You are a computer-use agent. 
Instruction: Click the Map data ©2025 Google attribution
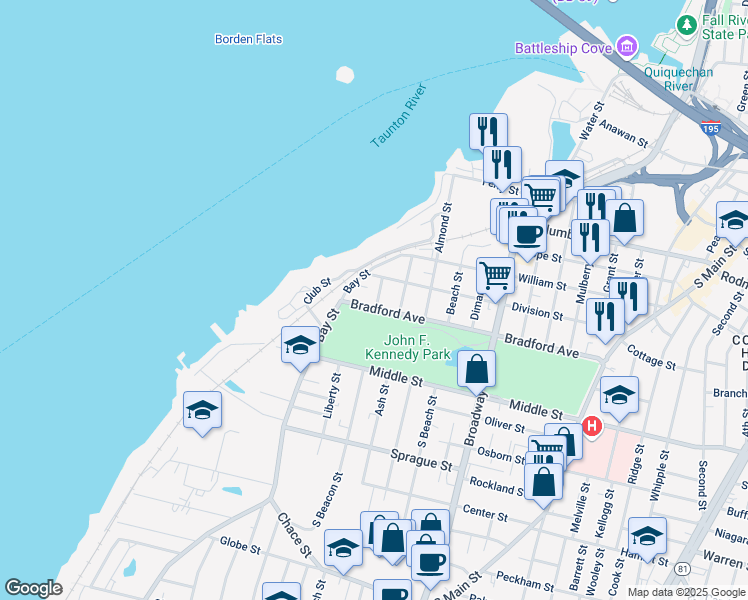click(687, 592)
